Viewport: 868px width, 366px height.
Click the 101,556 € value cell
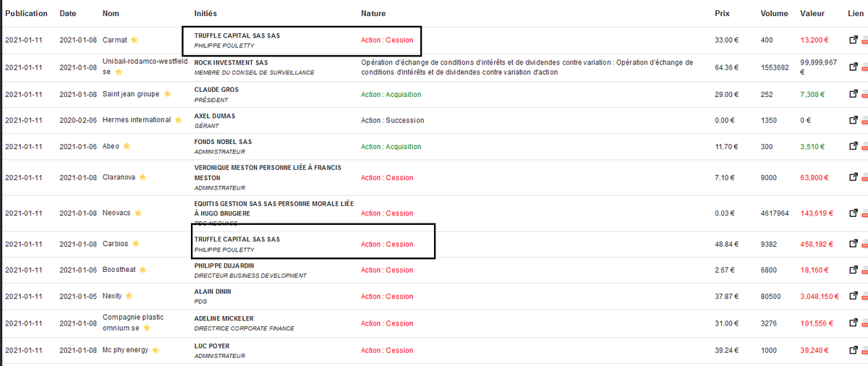817,322
